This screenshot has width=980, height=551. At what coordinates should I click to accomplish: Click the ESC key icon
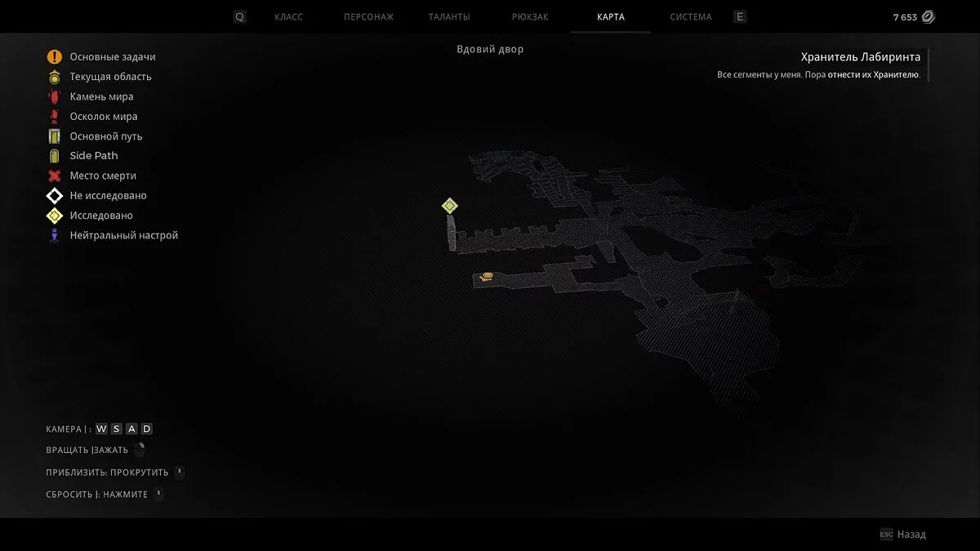[886, 535]
